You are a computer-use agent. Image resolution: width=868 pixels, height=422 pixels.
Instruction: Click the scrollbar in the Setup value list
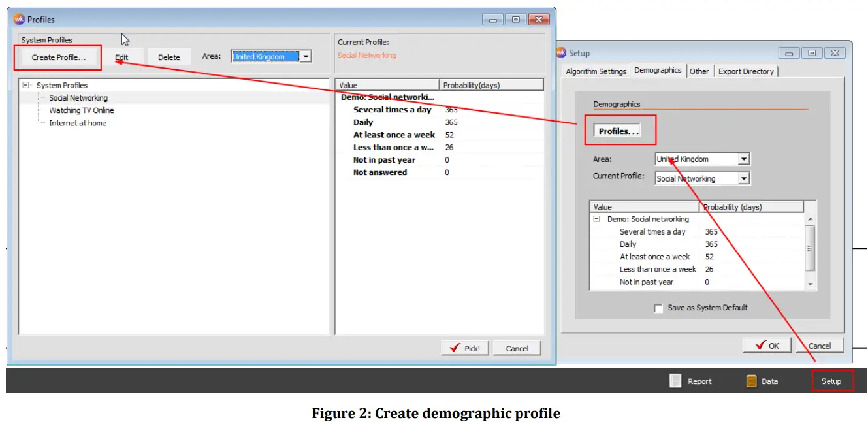pyautogui.click(x=810, y=248)
